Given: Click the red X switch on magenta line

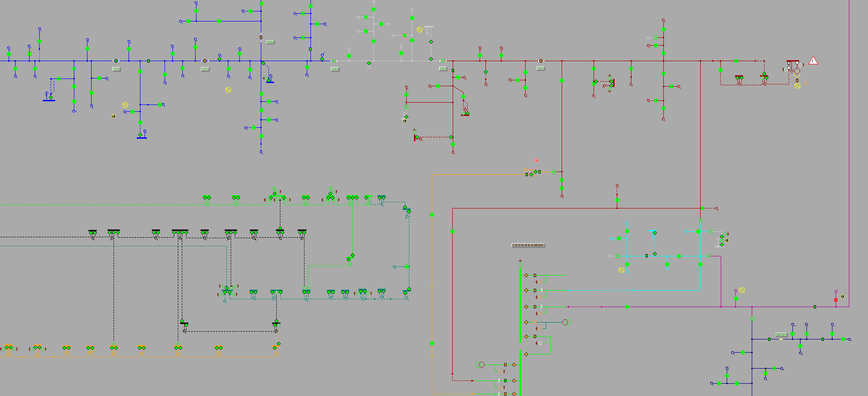Looking at the screenshot, I should click(x=836, y=300).
